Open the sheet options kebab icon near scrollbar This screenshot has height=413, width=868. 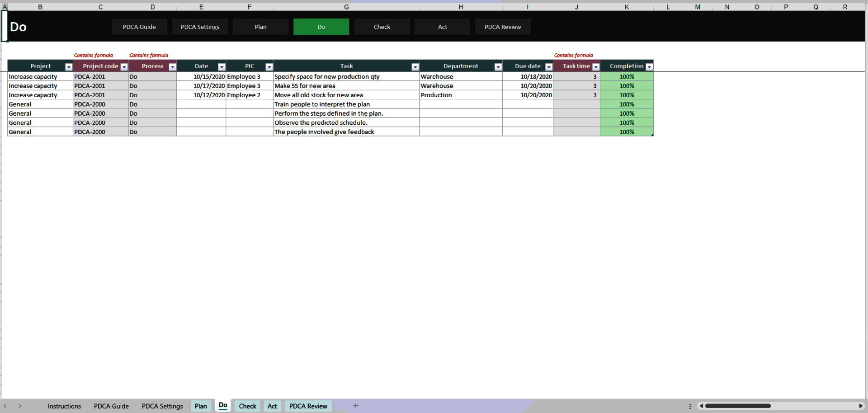tap(690, 406)
